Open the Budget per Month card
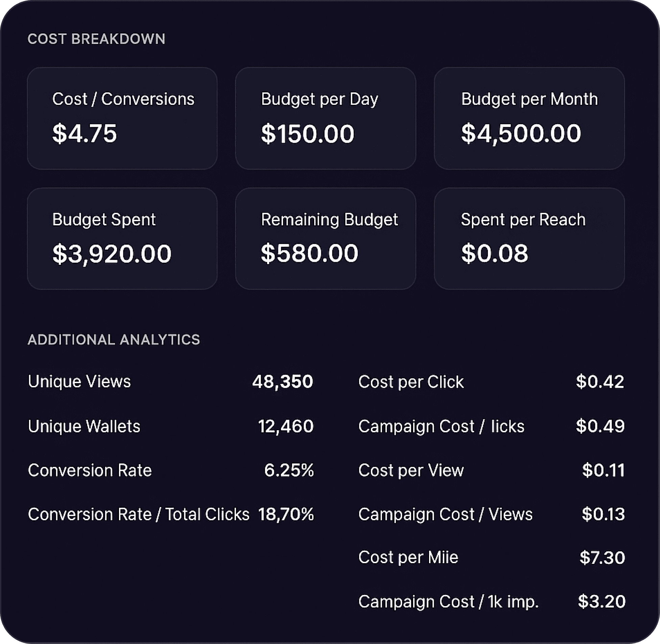The height and width of the screenshot is (644, 660). pyautogui.click(x=529, y=118)
